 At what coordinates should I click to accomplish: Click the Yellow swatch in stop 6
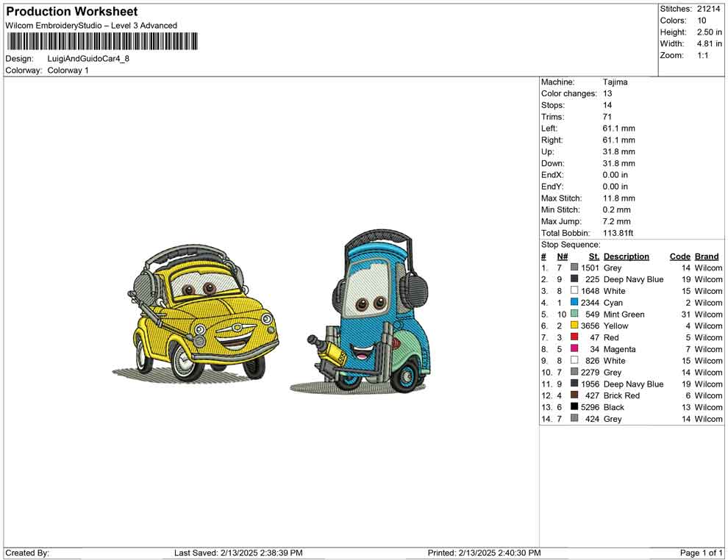574,326
